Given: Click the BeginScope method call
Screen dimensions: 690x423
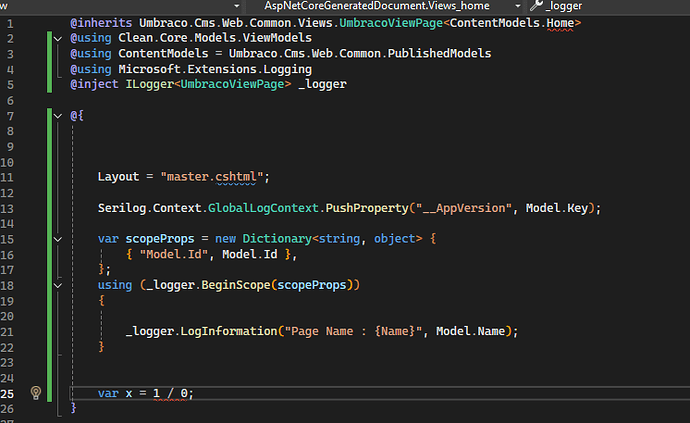Looking at the screenshot, I should (x=235, y=285).
